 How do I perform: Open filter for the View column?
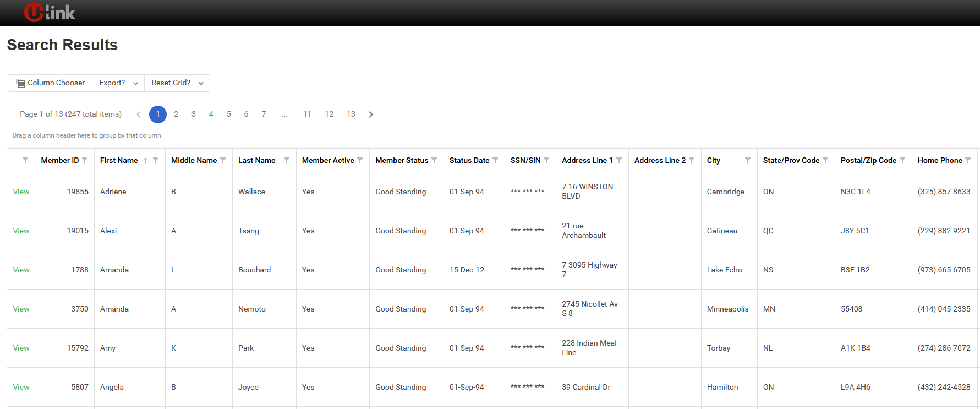click(25, 160)
